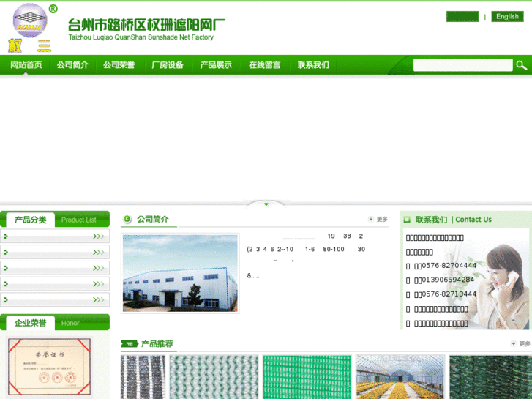The width and height of the screenshot is (532, 399).
Task: Select the 企业荣誉 tab
Action: coord(30,323)
